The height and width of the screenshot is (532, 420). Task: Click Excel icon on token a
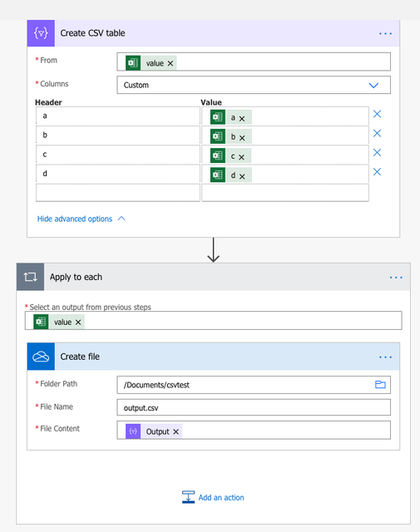(x=218, y=117)
